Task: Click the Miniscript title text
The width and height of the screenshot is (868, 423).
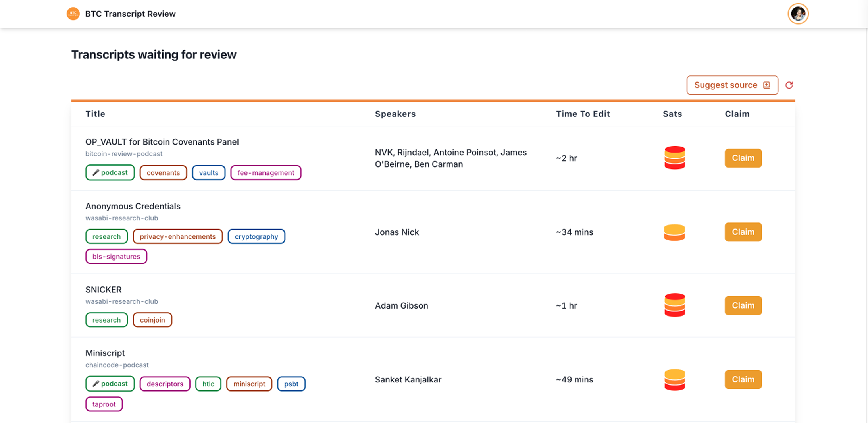Action: click(105, 353)
